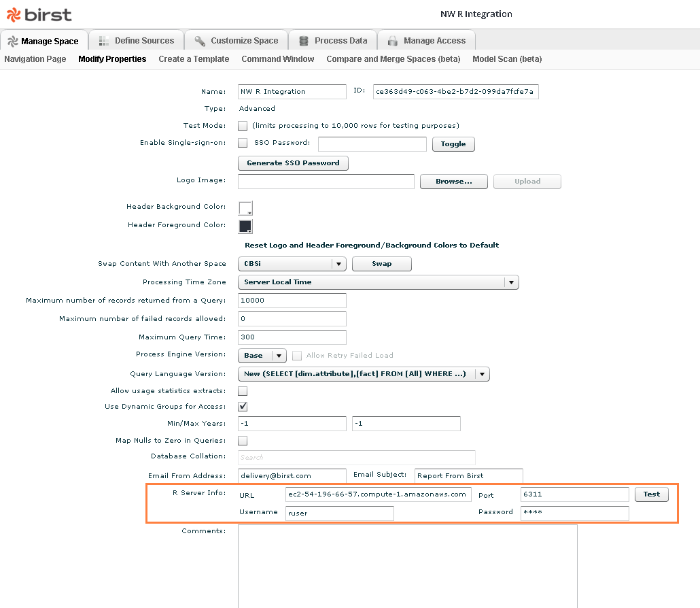
Task: Click the Email From Address field
Action: [x=292, y=476]
